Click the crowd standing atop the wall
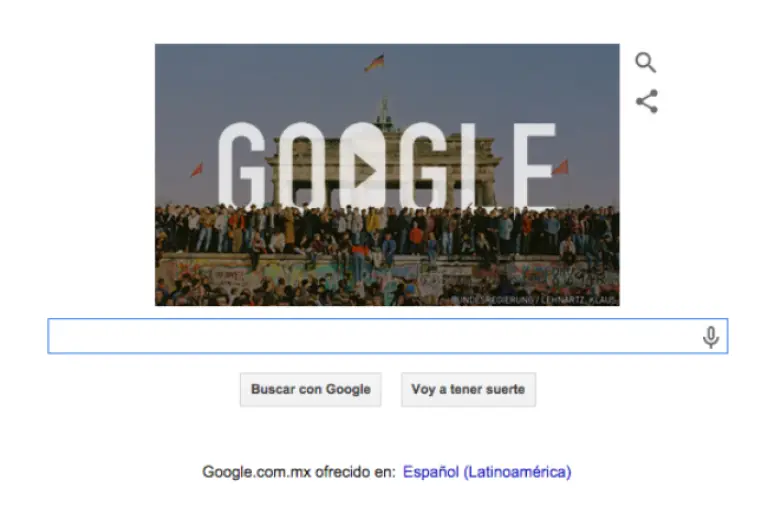Viewport: 768px width, 513px height. click(x=387, y=229)
